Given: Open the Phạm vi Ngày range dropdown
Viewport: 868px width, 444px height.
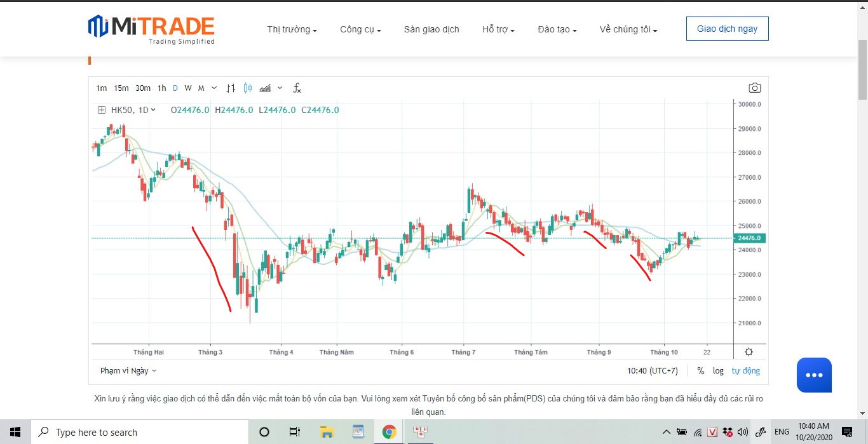Looking at the screenshot, I should 128,371.
